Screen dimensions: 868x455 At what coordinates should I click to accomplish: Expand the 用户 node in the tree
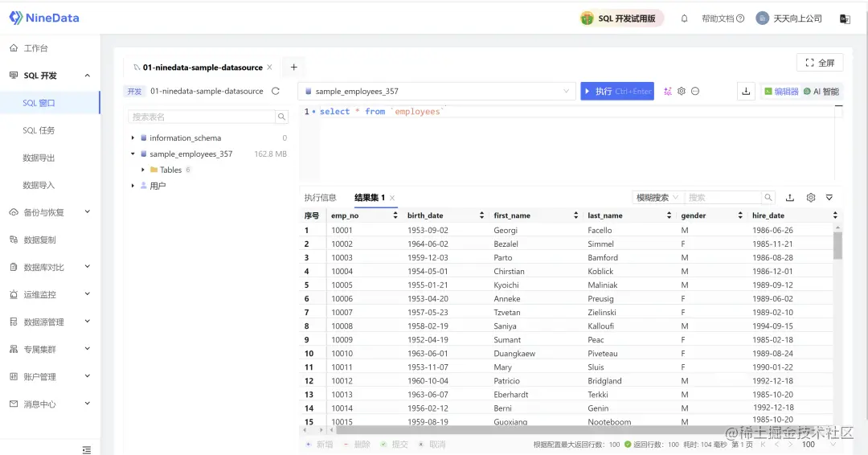coord(133,186)
